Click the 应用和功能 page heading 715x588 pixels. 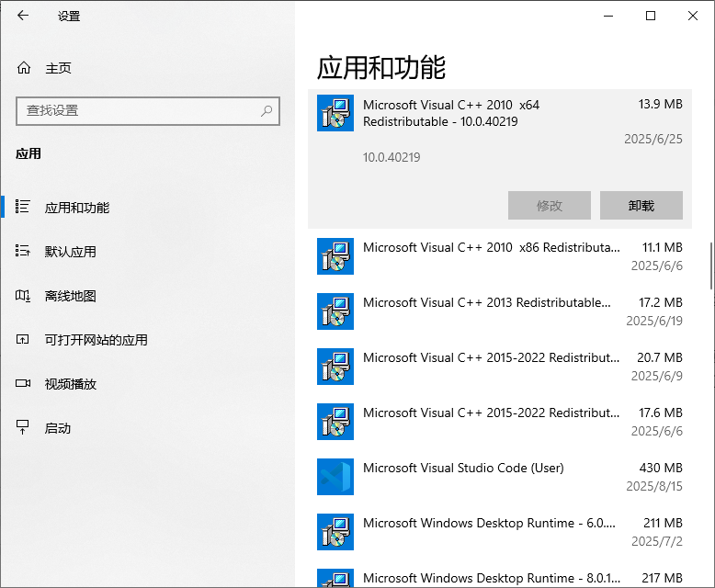click(380, 68)
